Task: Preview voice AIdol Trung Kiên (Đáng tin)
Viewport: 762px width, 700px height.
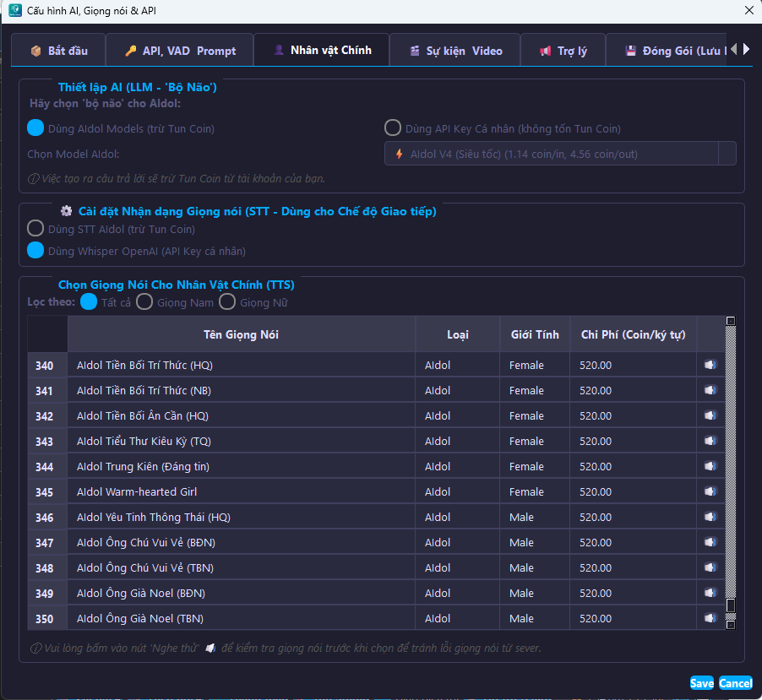Action: 710,466
